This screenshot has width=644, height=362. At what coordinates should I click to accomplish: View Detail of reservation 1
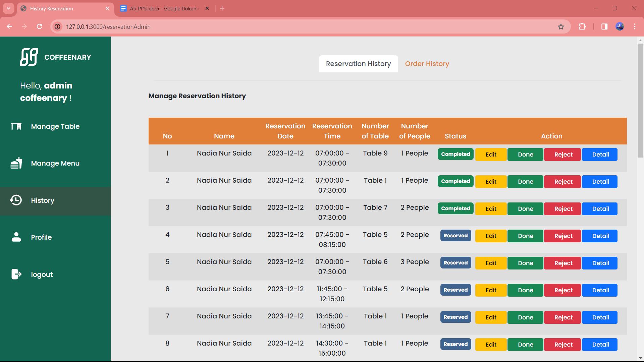[600, 155]
